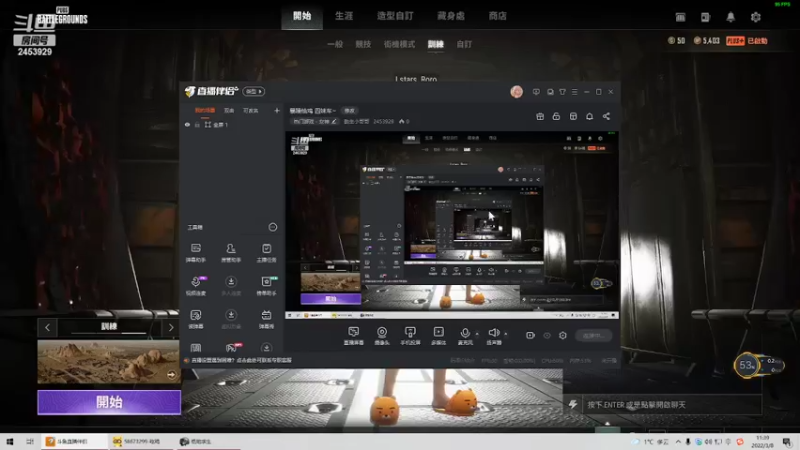Open the 房管助手 toolbox icon
Screen dimensions: 800x450
[x=231, y=253]
